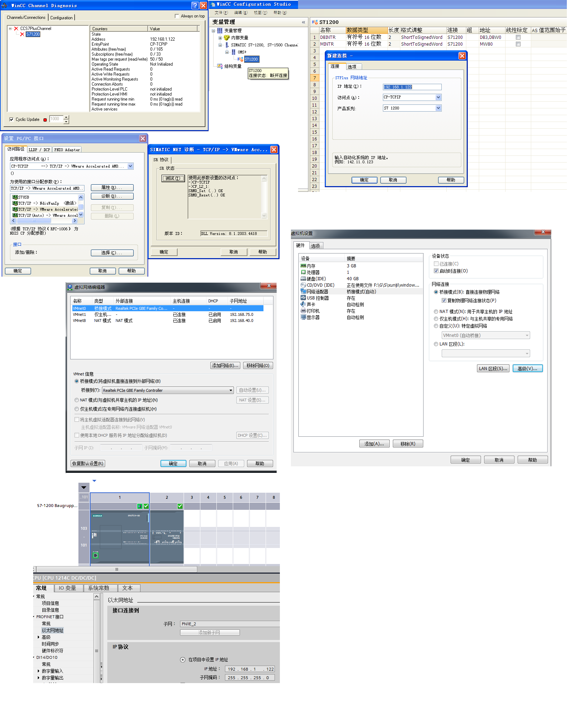Expand the 数字量输入 node in the CPU properties
The height and width of the screenshot is (728, 569).
[39, 671]
